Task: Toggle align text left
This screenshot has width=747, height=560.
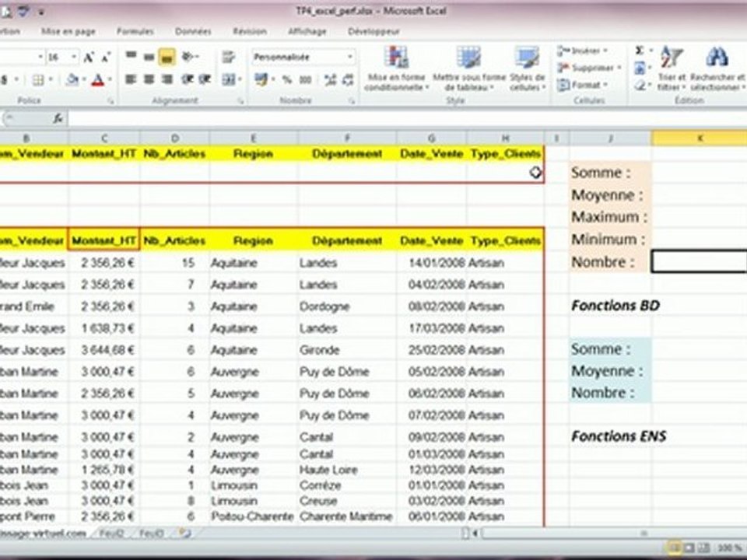Action: coord(131,79)
